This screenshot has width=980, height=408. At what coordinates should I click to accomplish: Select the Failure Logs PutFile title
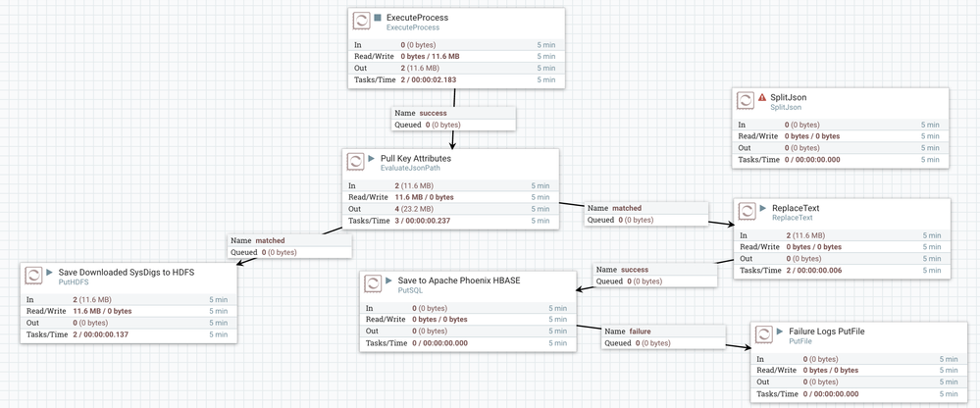[827, 331]
